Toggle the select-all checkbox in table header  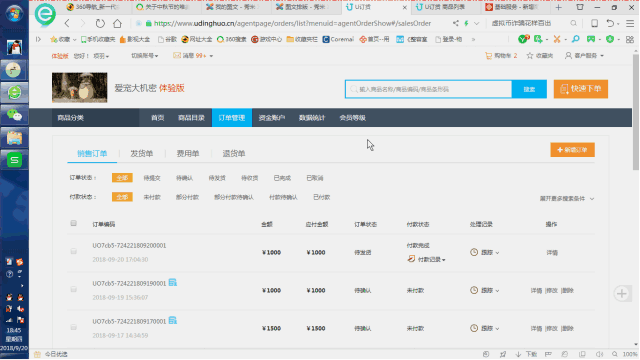click(x=73, y=223)
